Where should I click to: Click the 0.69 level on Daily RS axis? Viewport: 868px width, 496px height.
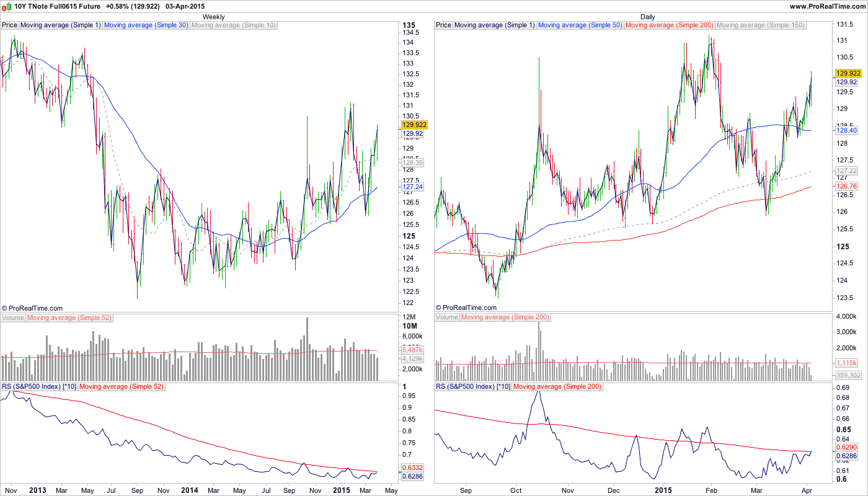843,387
